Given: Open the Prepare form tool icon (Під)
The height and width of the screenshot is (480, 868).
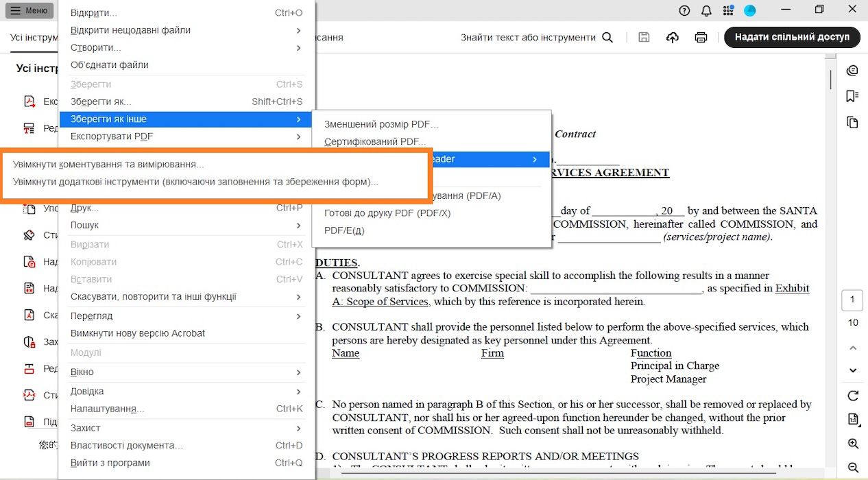Looking at the screenshot, I should point(29,422).
